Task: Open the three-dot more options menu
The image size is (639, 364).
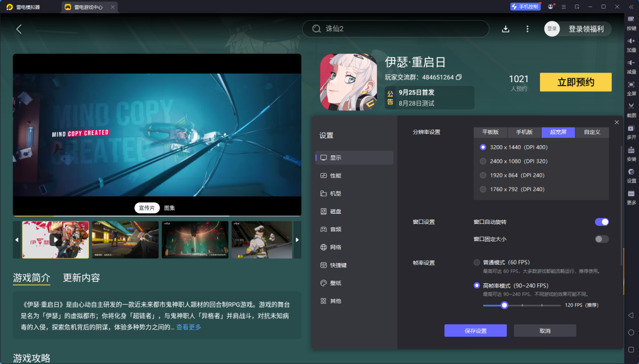Action: 527,29
